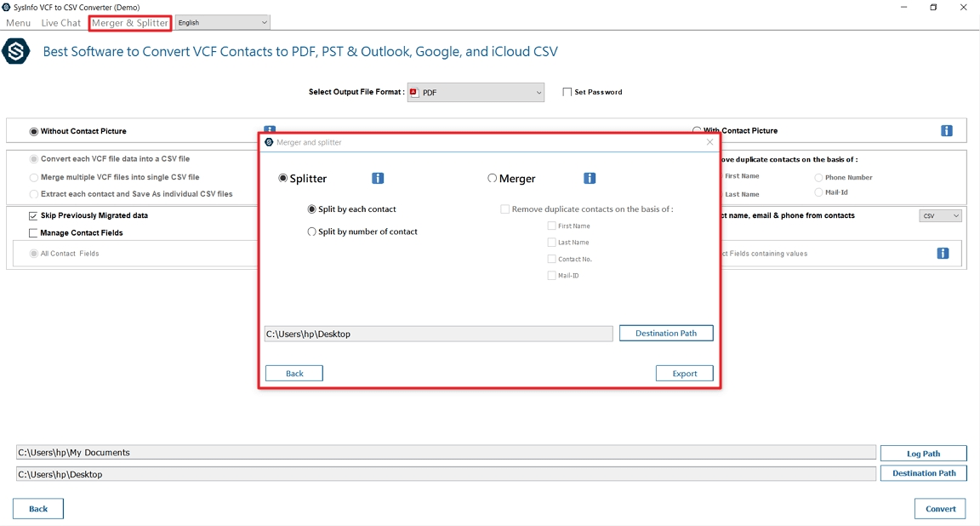Tick Last Name checkbox in Merger section

(x=551, y=242)
